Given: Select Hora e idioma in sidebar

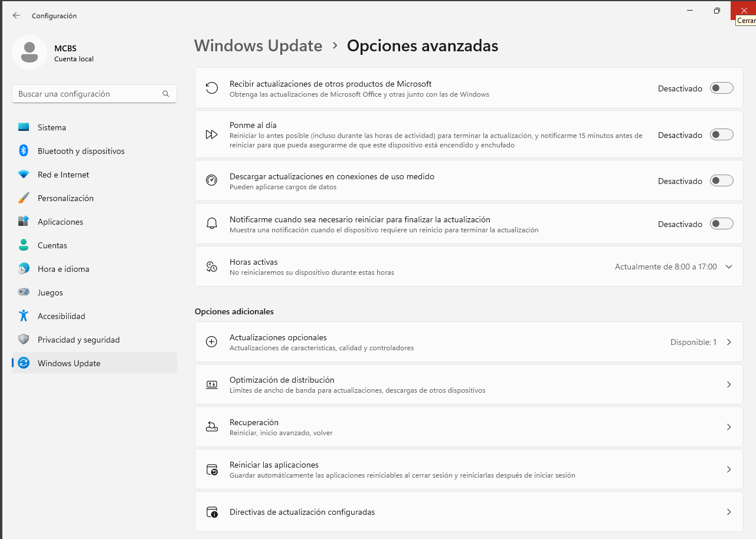Looking at the screenshot, I should pos(63,269).
